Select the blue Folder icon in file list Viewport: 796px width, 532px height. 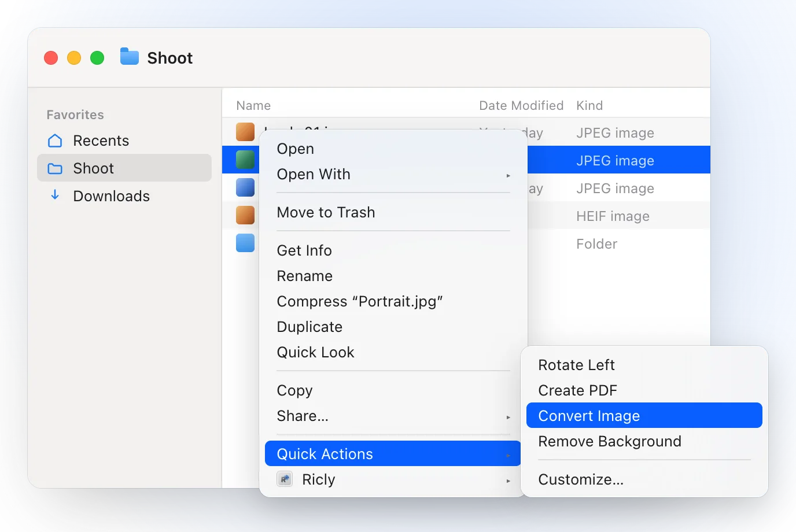click(x=245, y=243)
